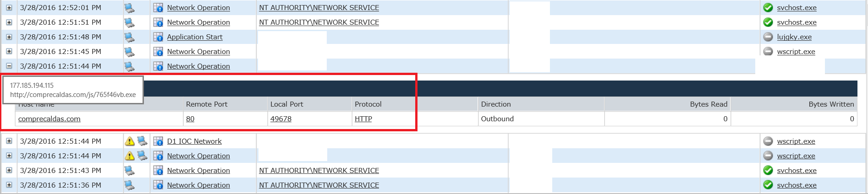Expand the 12:51:48 PM Application Start row
The image size is (868, 194).
pos(9,37)
